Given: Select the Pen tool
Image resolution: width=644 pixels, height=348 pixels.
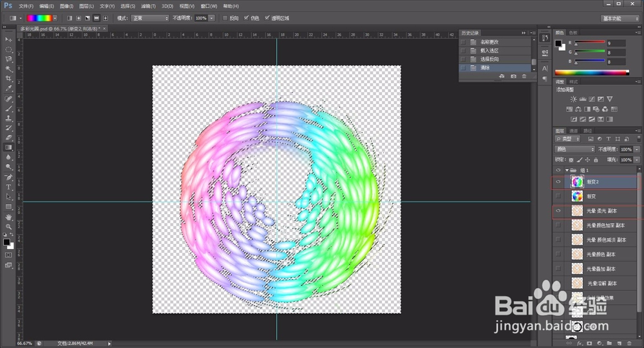Looking at the screenshot, I should click(8, 178).
